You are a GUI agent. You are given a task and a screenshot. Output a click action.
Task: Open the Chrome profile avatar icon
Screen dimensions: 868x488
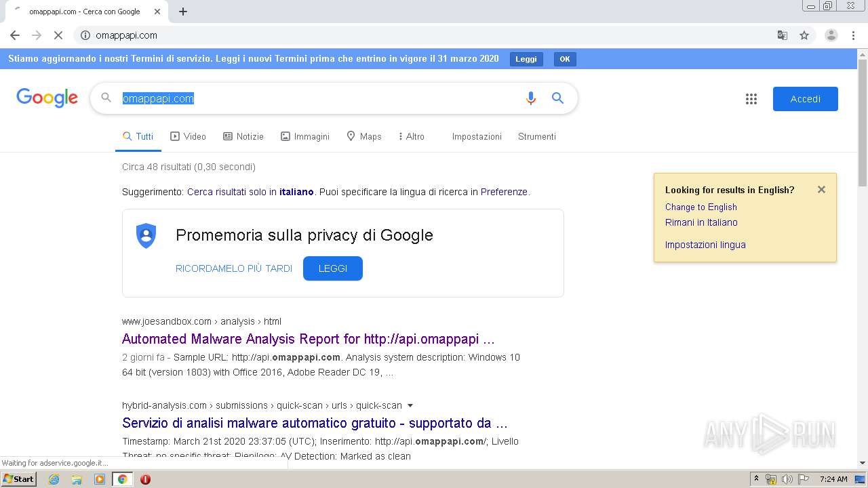[831, 35]
